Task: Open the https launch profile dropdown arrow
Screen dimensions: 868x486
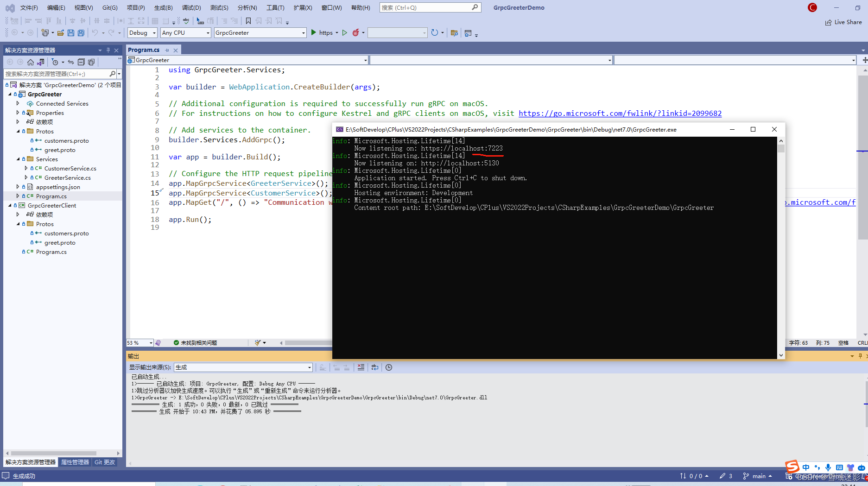Action: 337,32
